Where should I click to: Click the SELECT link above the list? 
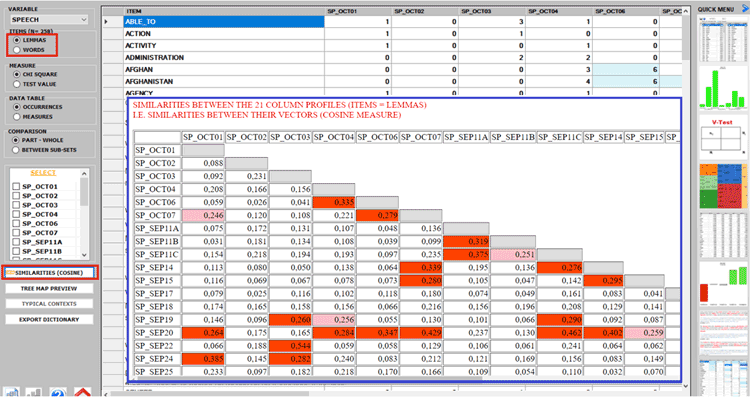coord(43,173)
